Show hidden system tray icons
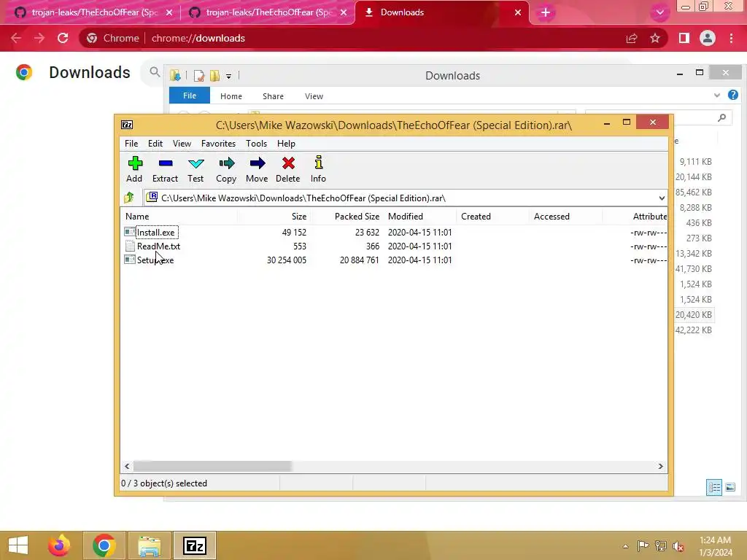The width and height of the screenshot is (747, 560). click(x=625, y=546)
